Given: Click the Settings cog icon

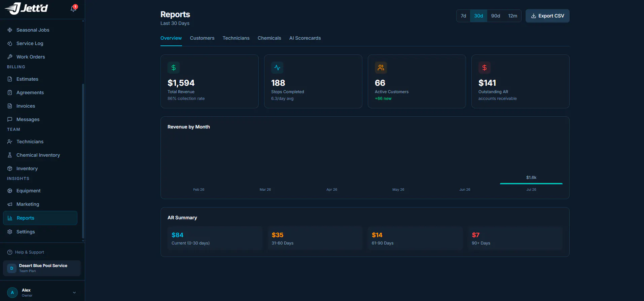Looking at the screenshot, I should pyautogui.click(x=10, y=232).
